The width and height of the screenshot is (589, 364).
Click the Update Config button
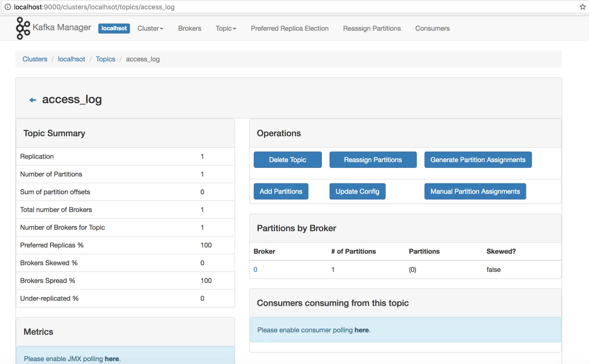[x=358, y=191]
